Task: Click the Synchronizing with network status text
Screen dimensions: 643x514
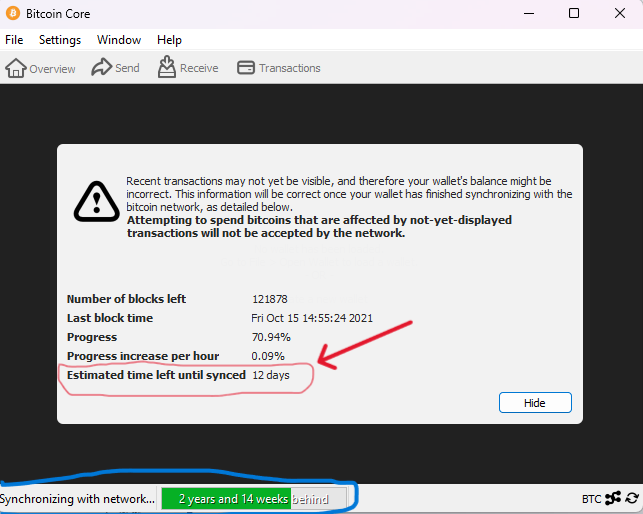Action: tap(78, 499)
